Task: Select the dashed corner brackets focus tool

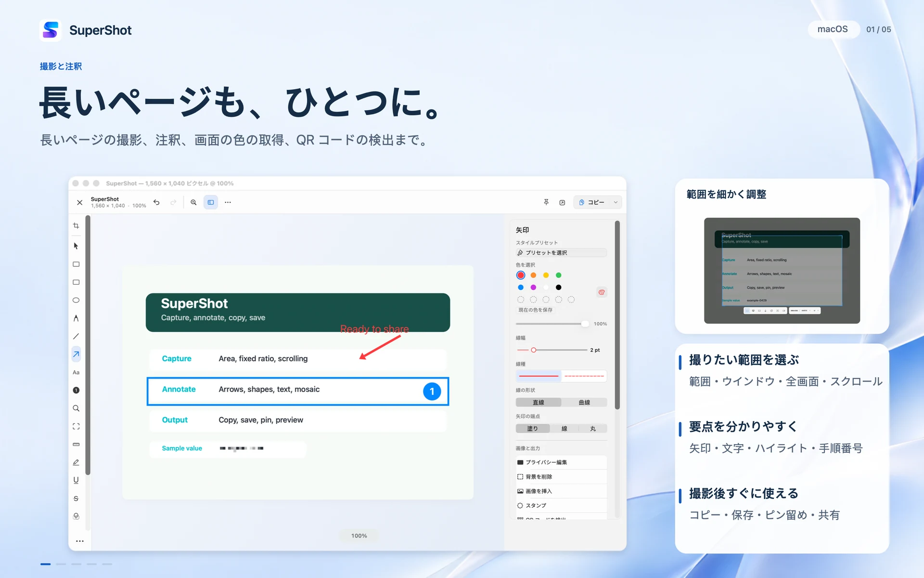Action: click(x=76, y=426)
